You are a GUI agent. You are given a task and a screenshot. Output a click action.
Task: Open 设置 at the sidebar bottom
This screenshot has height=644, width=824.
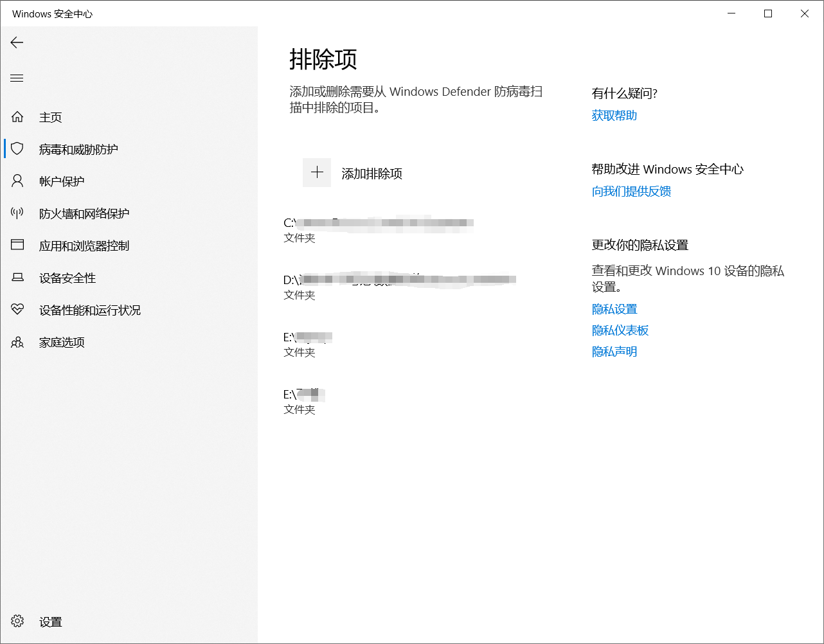click(51, 622)
